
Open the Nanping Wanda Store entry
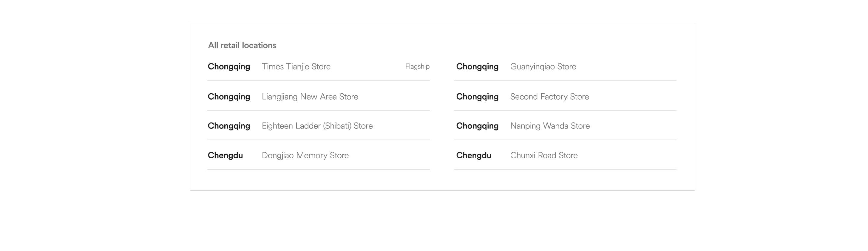coord(565,126)
